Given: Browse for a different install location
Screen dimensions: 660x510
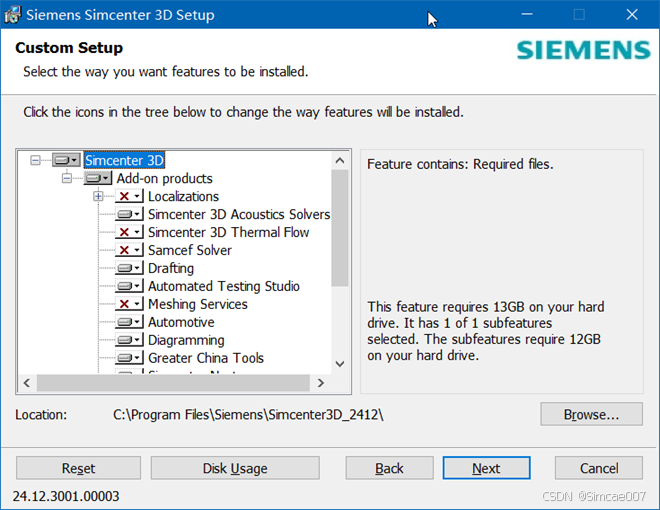Looking at the screenshot, I should 591,414.
